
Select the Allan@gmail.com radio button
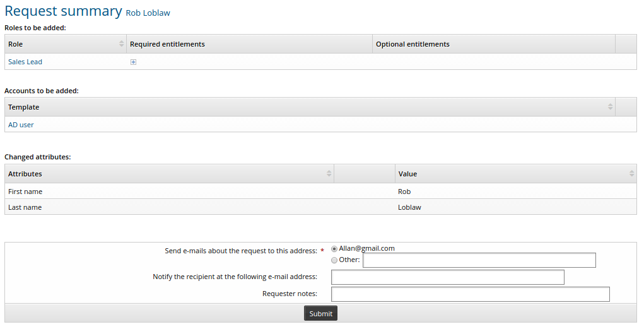[334, 249]
